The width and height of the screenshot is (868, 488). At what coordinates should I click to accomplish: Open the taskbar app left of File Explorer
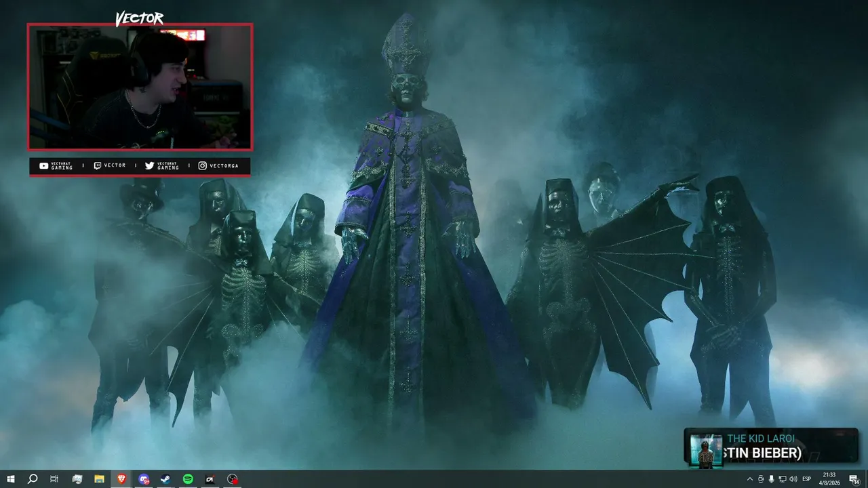[x=77, y=479]
